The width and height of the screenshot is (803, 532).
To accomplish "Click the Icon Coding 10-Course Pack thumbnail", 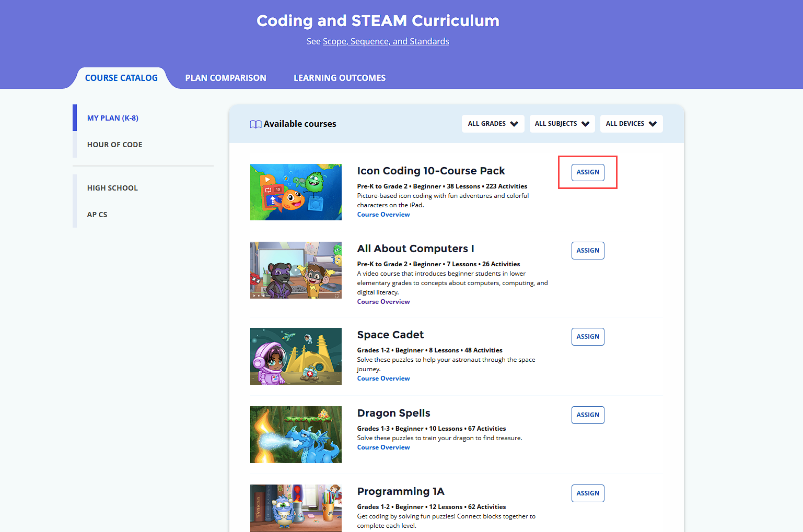I will pyautogui.click(x=296, y=192).
